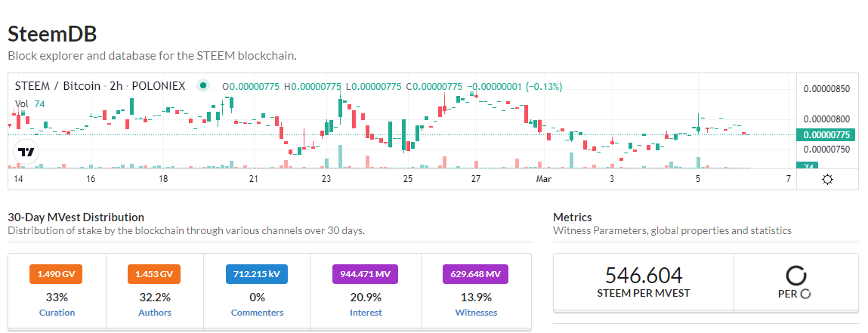Click the 629.648 MV purple badge

click(x=475, y=274)
